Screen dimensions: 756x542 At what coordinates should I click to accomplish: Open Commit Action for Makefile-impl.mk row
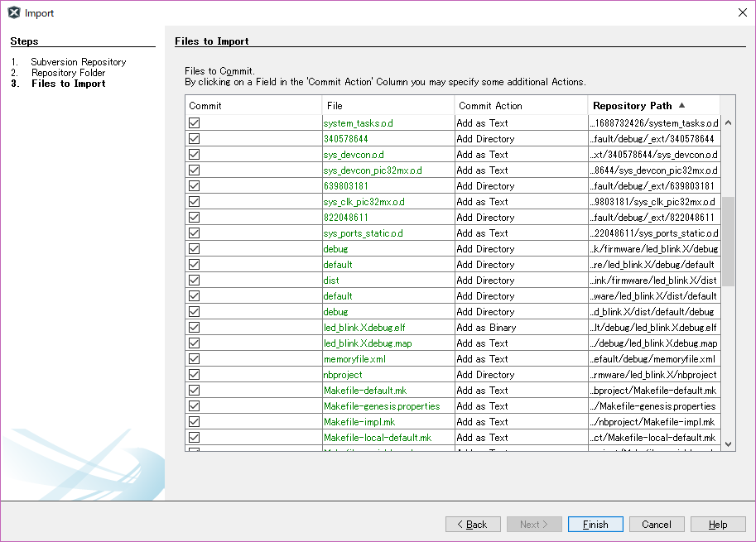pyautogui.click(x=520, y=422)
